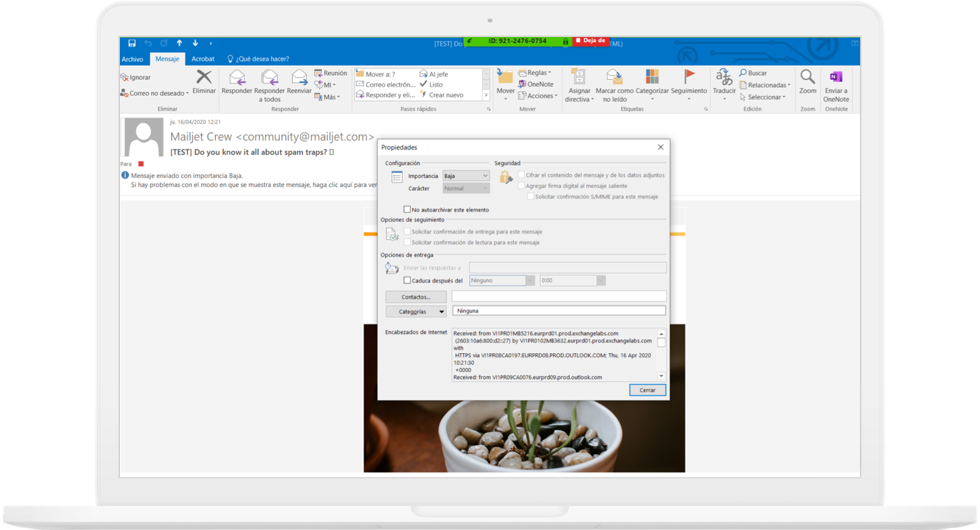The width and height of the screenshot is (980, 530).
Task: Expand Correo no deseado menu
Action: [154, 93]
